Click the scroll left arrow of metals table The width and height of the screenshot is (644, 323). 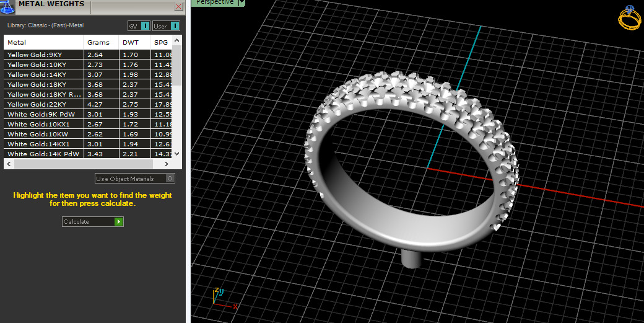click(9, 164)
